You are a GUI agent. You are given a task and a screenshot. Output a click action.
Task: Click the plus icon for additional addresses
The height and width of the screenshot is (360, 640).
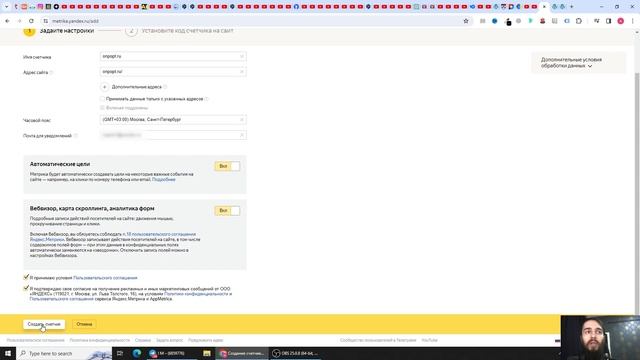[104, 87]
